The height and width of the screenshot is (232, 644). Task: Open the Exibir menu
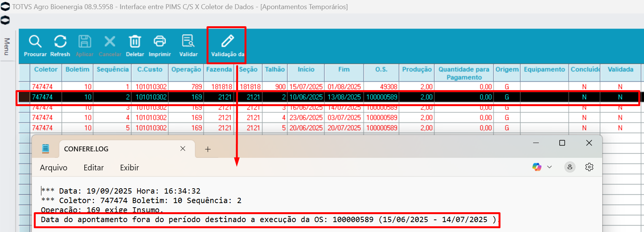pyautogui.click(x=129, y=167)
